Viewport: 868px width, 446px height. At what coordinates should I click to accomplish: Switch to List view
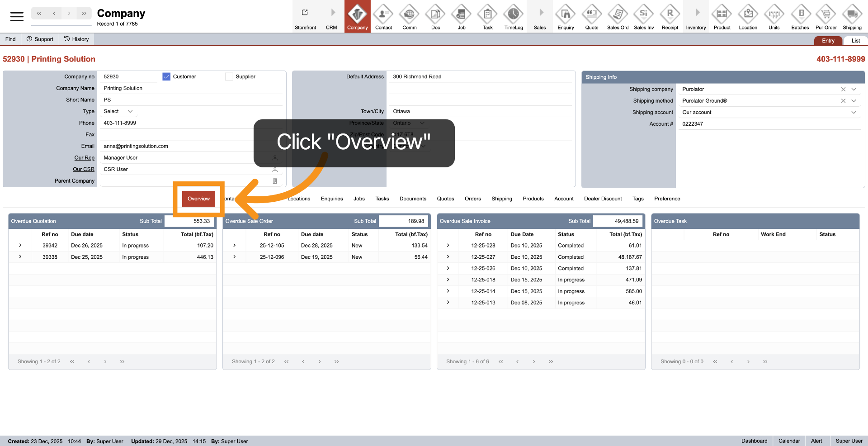[x=855, y=41]
